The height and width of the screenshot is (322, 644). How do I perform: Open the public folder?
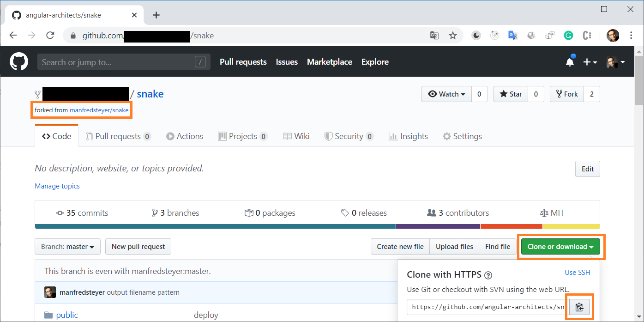(67, 315)
